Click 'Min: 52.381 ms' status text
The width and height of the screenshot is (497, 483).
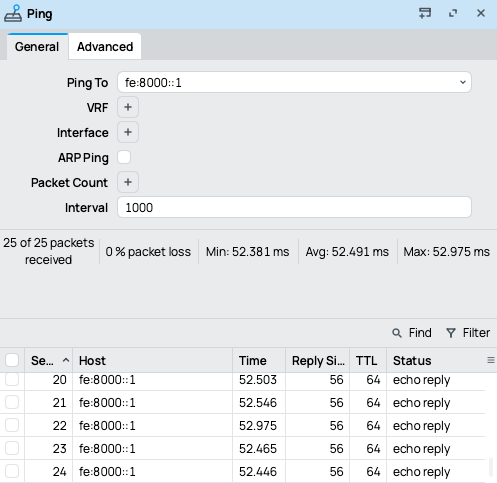pyautogui.click(x=247, y=252)
